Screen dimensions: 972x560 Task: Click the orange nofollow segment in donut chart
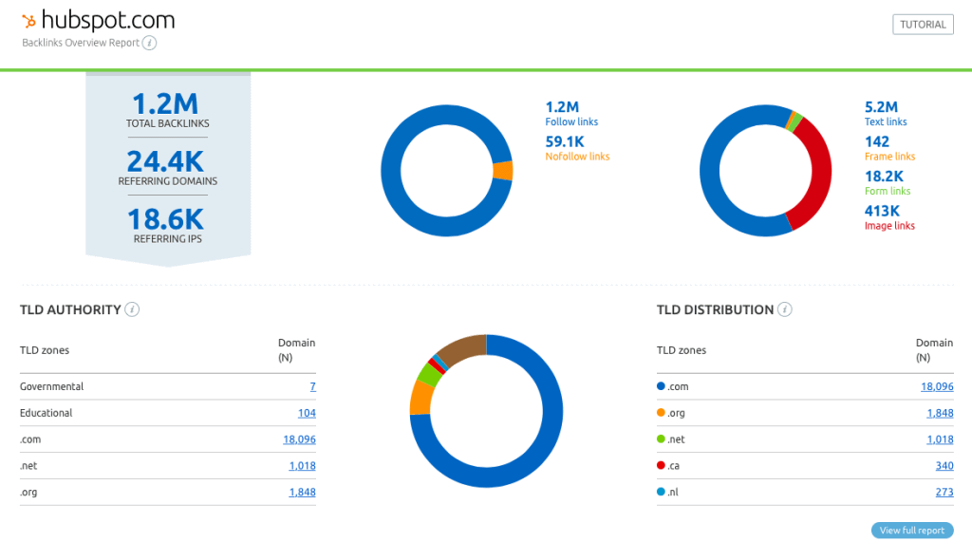coord(503,171)
